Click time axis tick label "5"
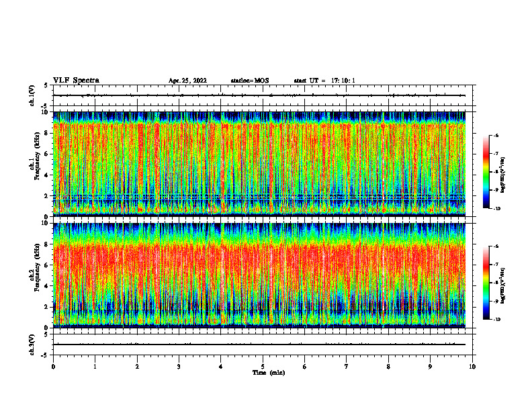Viewport: 532px width, 411px height. [263, 367]
